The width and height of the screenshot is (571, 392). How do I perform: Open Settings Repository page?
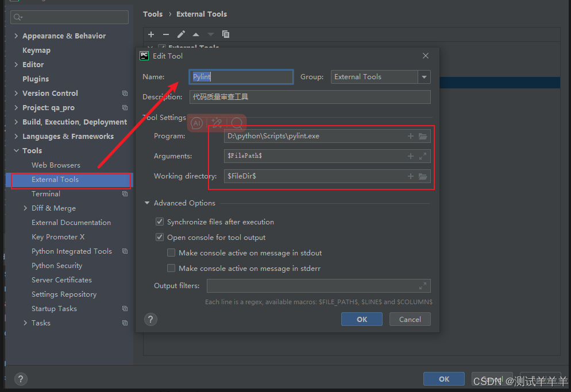tap(64, 294)
